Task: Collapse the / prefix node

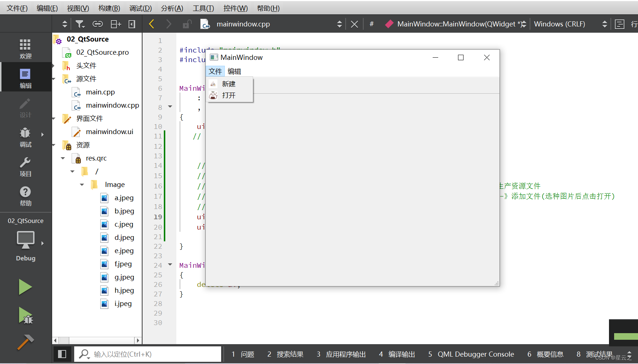Action: click(x=72, y=172)
